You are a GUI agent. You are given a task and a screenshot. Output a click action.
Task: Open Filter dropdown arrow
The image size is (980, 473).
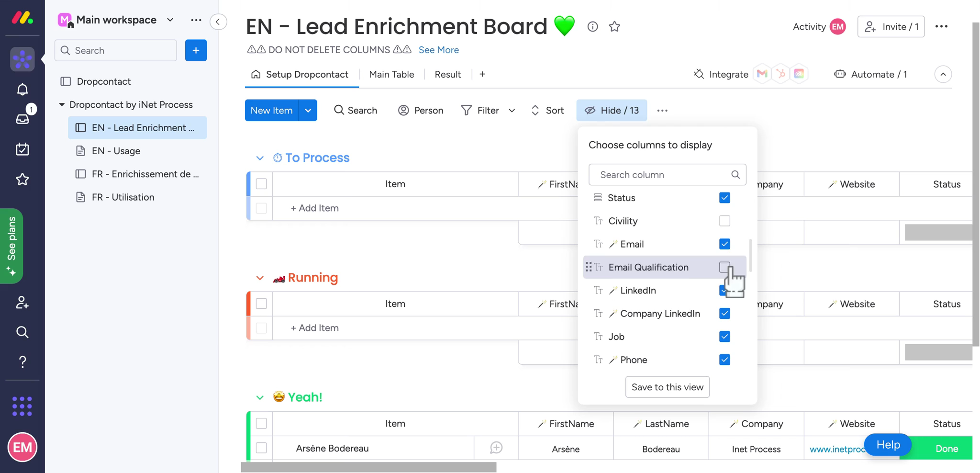512,111
